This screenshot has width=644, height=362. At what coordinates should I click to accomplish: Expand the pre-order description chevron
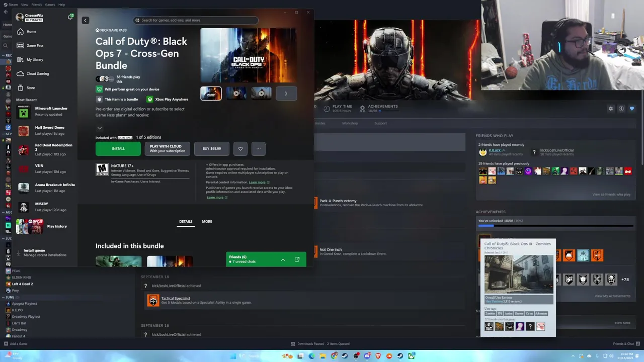click(x=100, y=128)
